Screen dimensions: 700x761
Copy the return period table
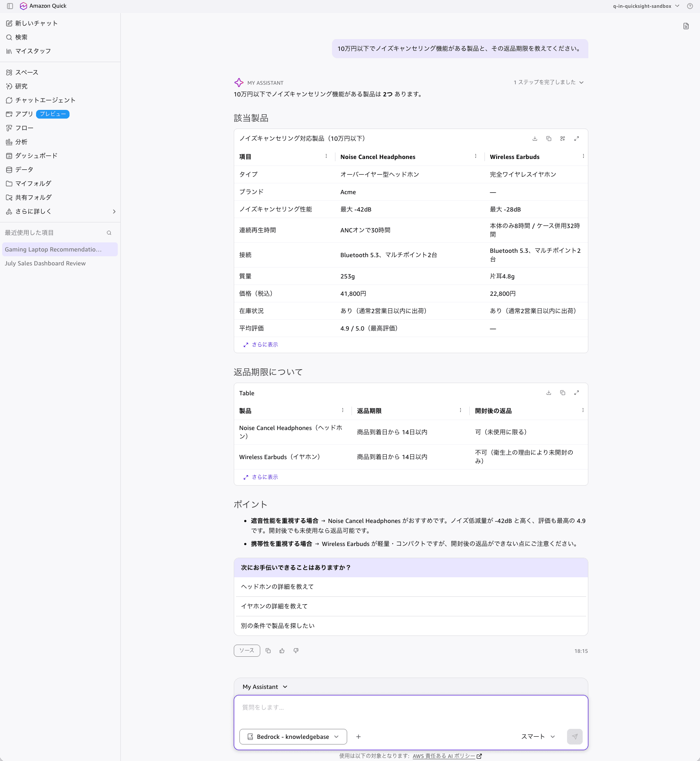coord(563,393)
